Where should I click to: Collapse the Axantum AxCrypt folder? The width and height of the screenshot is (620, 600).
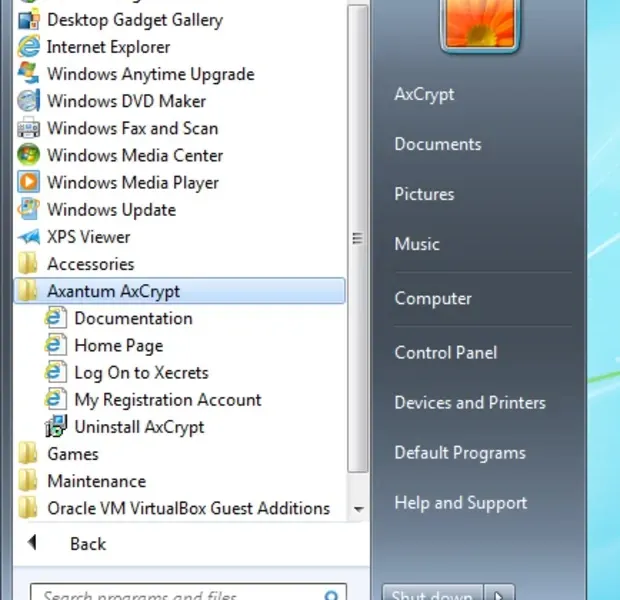(x=179, y=291)
